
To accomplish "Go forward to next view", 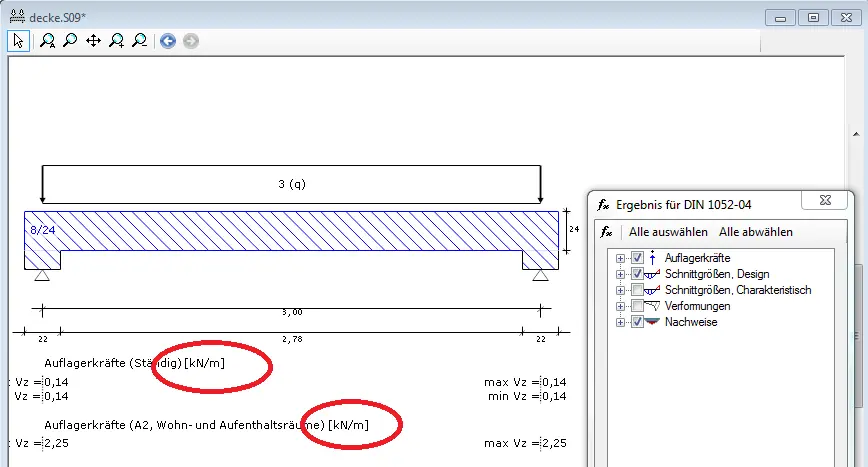I will tap(191, 41).
